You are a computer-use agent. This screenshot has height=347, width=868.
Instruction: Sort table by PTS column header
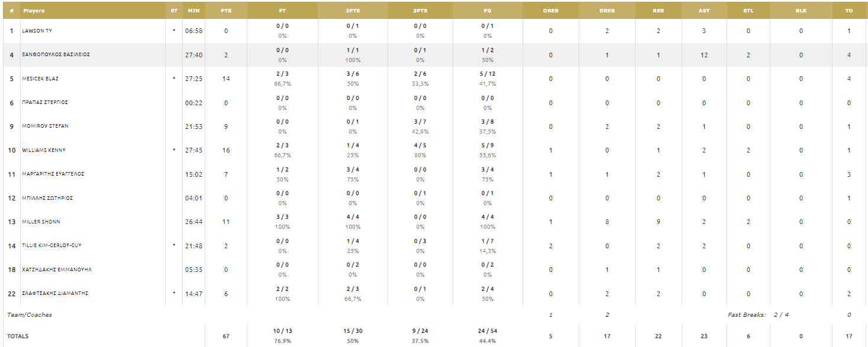tap(226, 11)
